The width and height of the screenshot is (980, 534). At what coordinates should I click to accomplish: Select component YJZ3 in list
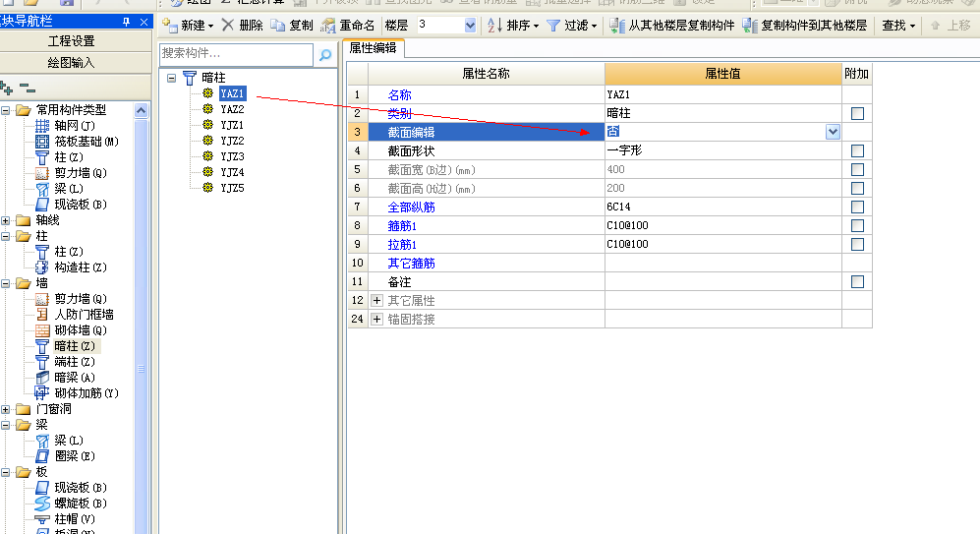pyautogui.click(x=232, y=156)
